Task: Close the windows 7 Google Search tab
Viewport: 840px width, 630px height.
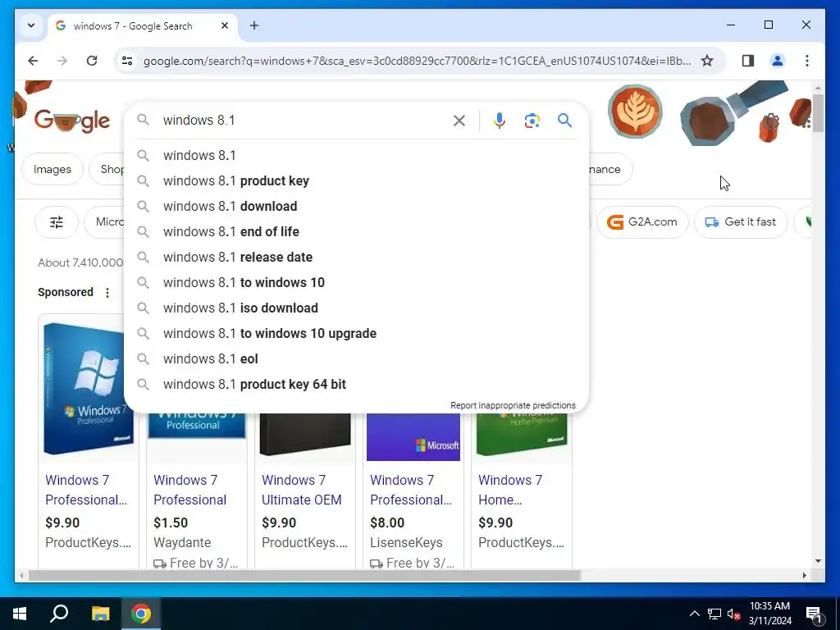Action: [225, 25]
